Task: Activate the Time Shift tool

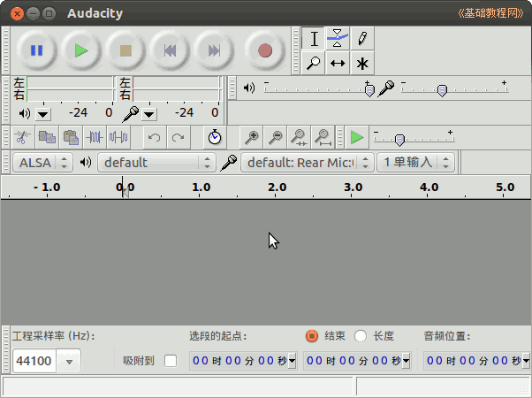Action: (x=338, y=63)
